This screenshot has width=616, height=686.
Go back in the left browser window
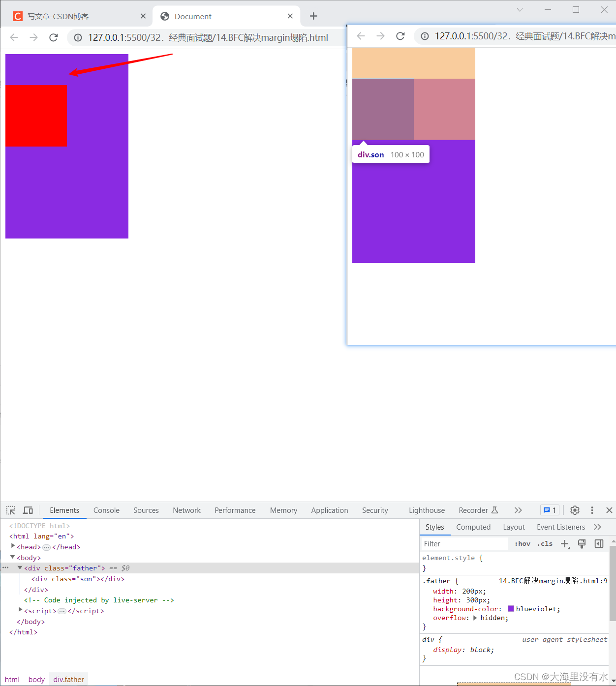click(x=14, y=37)
